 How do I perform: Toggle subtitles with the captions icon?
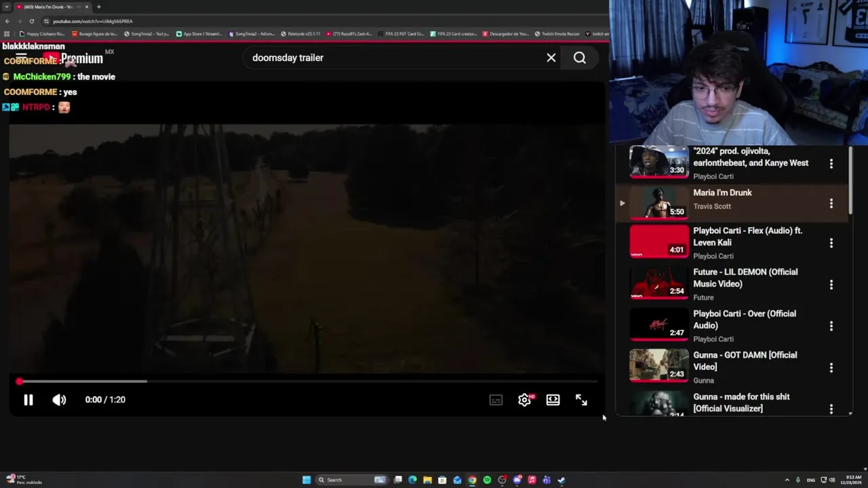496,400
